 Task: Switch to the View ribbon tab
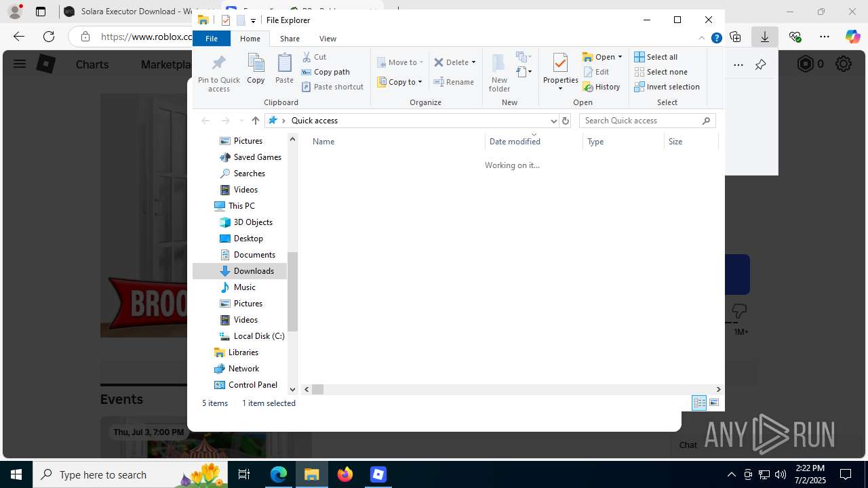tap(328, 39)
